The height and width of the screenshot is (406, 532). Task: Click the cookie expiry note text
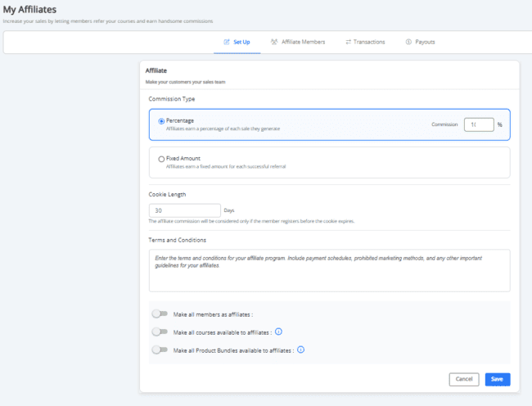tap(251, 221)
